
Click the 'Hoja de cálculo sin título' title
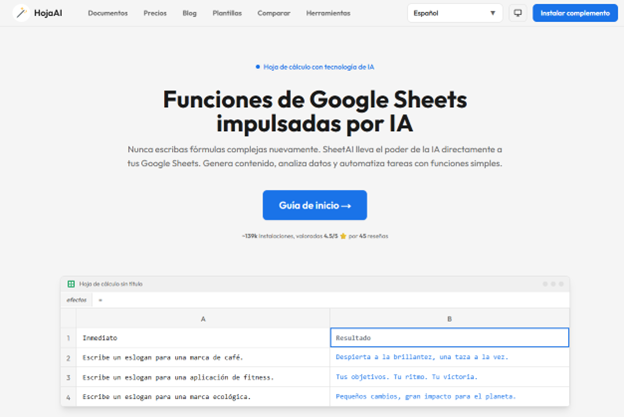click(x=111, y=284)
